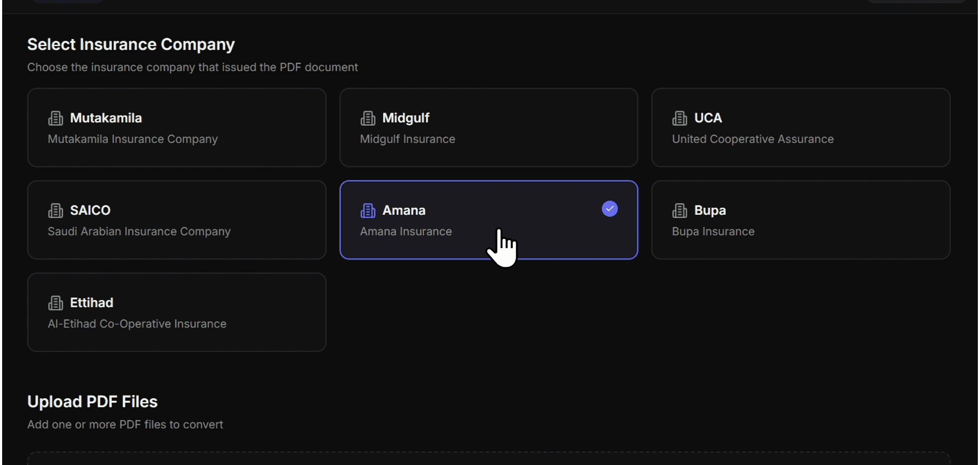The width and height of the screenshot is (980, 465).
Task: Click the Ettihad building icon
Action: click(55, 302)
